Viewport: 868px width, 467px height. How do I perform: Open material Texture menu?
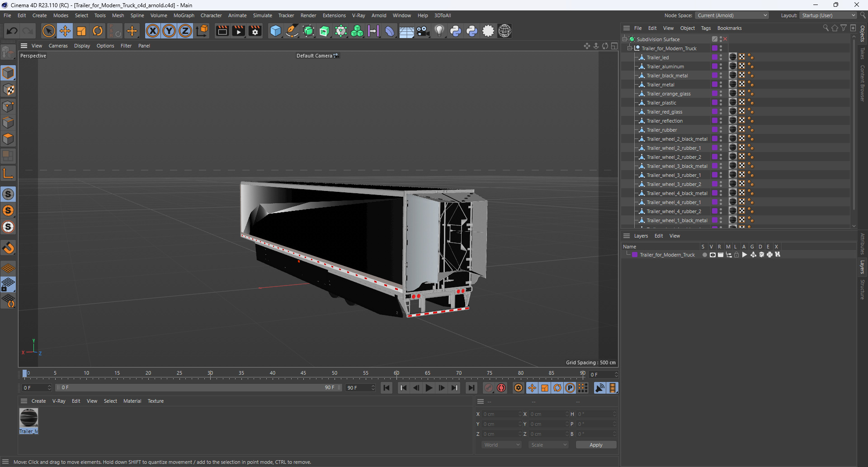(156, 401)
